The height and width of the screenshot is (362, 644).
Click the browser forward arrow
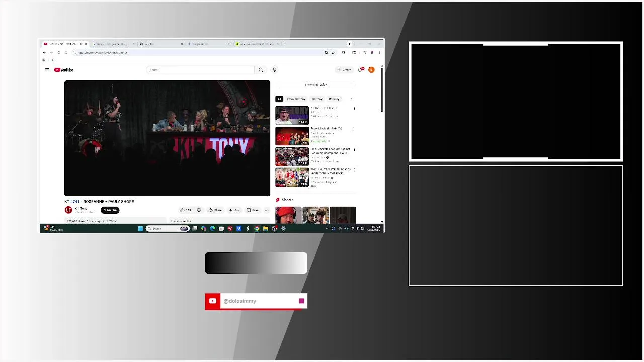(x=51, y=53)
